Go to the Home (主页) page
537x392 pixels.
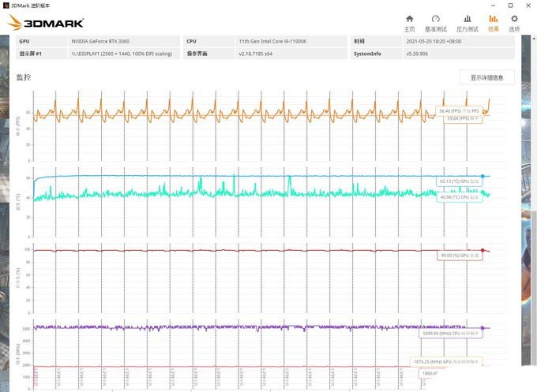click(x=409, y=23)
